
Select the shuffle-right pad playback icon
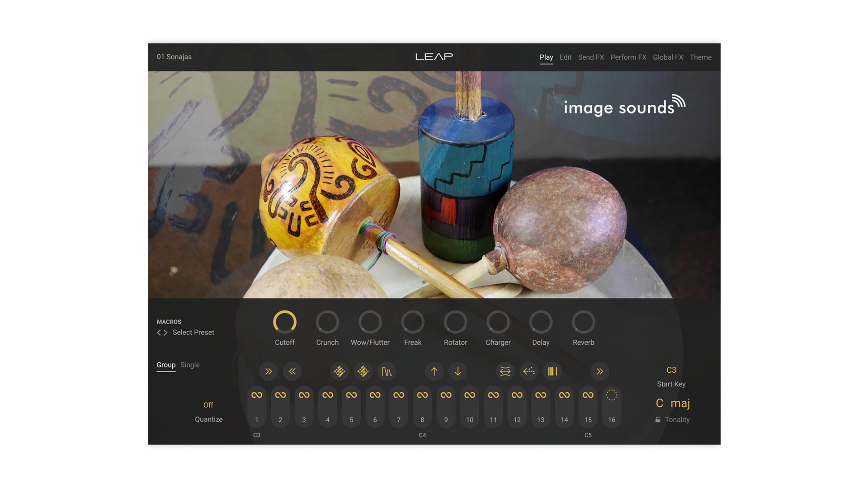(269, 371)
